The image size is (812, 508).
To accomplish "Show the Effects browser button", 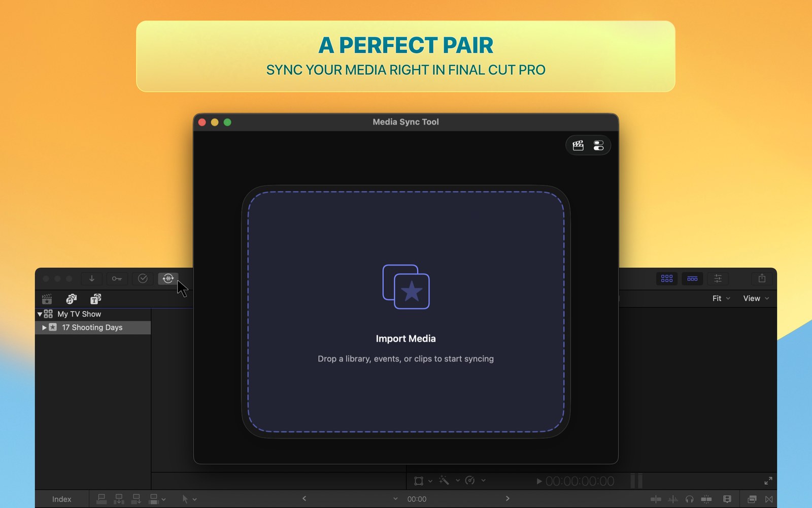I will coord(752,499).
